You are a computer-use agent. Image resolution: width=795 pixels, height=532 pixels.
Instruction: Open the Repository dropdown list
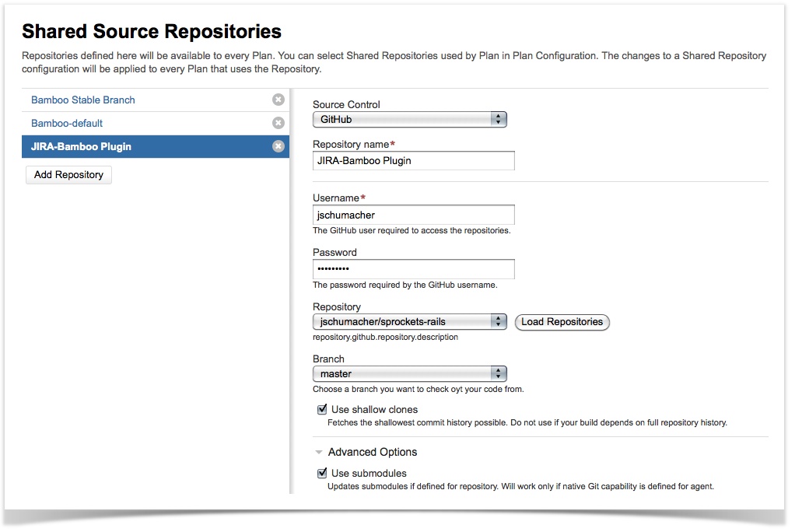(x=409, y=322)
